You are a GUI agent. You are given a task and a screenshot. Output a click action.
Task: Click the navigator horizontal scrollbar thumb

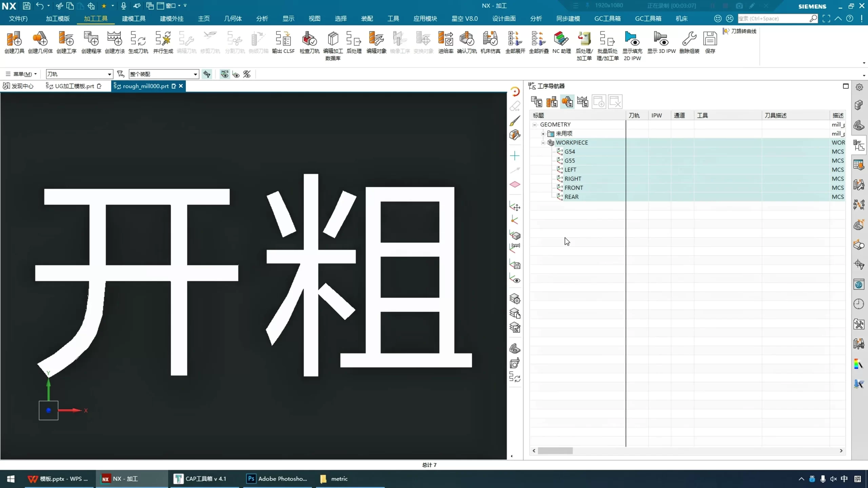pos(555,451)
